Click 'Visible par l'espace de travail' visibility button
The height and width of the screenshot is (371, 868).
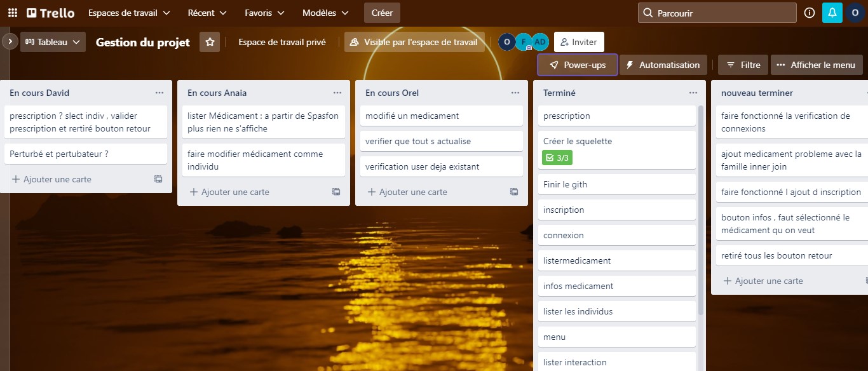point(414,42)
